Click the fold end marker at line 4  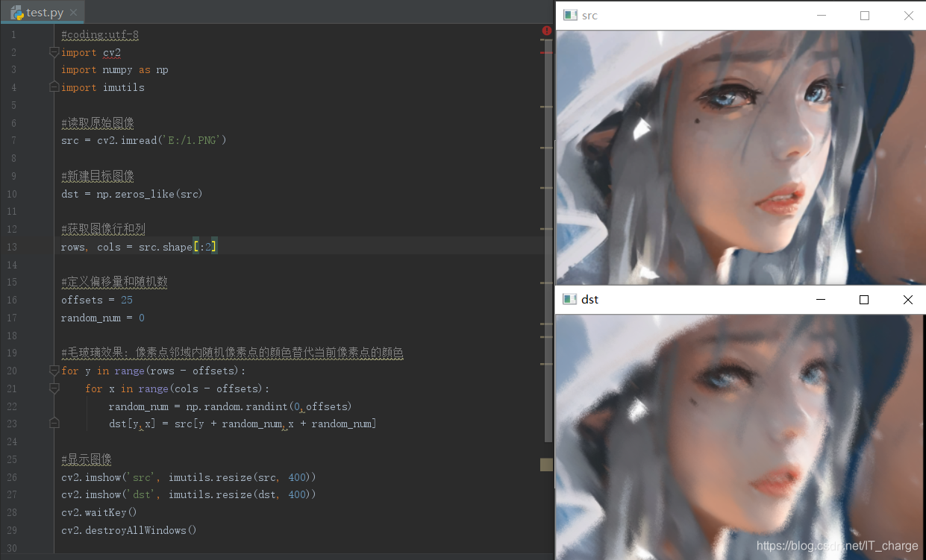[x=54, y=87]
